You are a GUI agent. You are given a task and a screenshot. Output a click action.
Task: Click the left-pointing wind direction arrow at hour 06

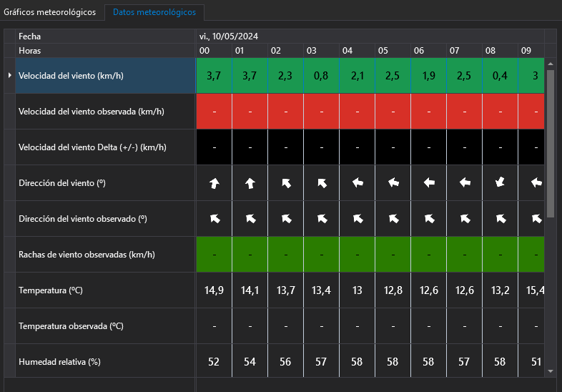[429, 183]
